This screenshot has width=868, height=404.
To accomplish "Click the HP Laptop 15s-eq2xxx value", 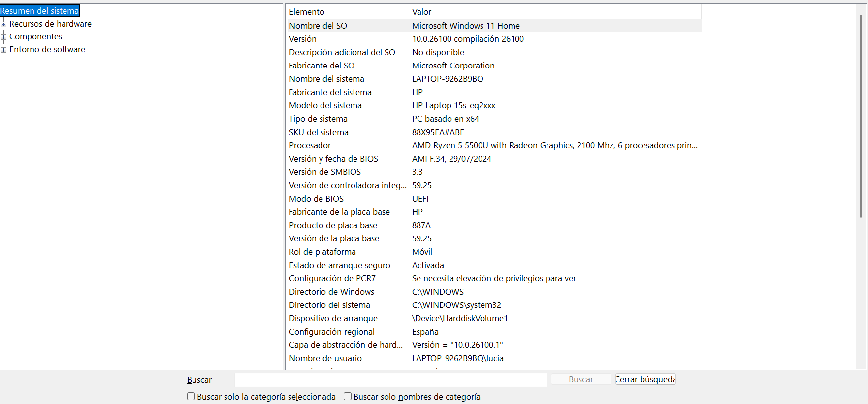I will tap(453, 105).
